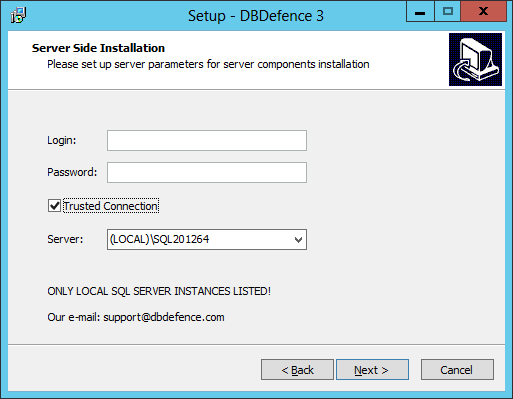Cancel the DBDefence installation
The height and width of the screenshot is (399, 513).
click(x=457, y=370)
